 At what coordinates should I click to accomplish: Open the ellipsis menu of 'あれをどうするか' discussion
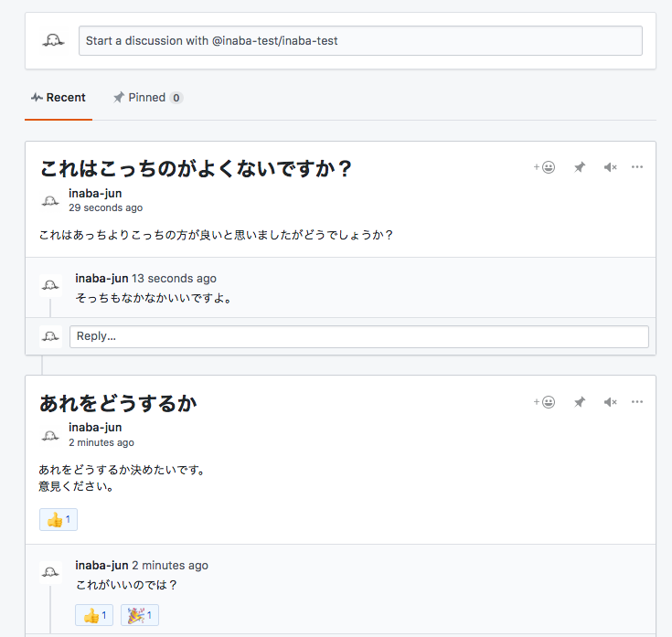pos(637,402)
